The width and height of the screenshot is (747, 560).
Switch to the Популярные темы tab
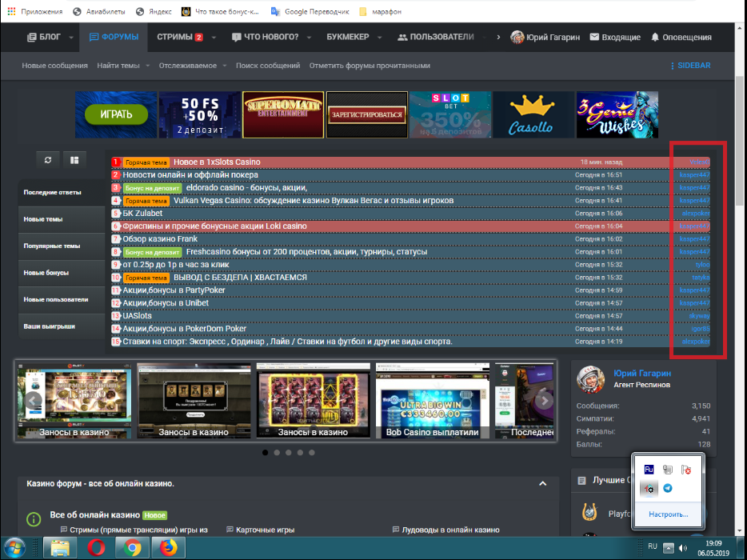click(62, 246)
